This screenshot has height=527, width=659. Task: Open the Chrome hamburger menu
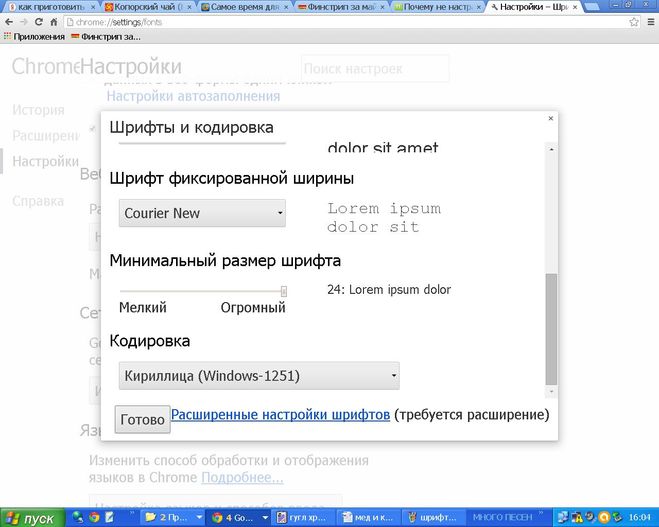point(651,22)
